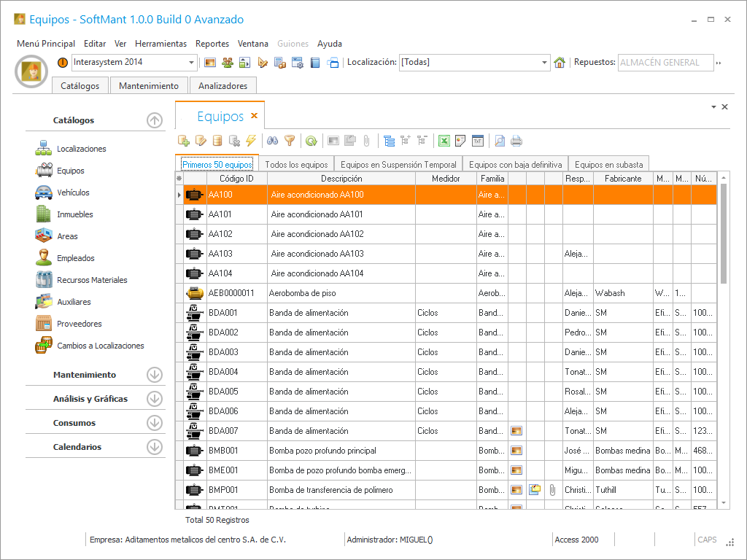
Task: Open the Herramientas menu
Action: (x=160, y=44)
